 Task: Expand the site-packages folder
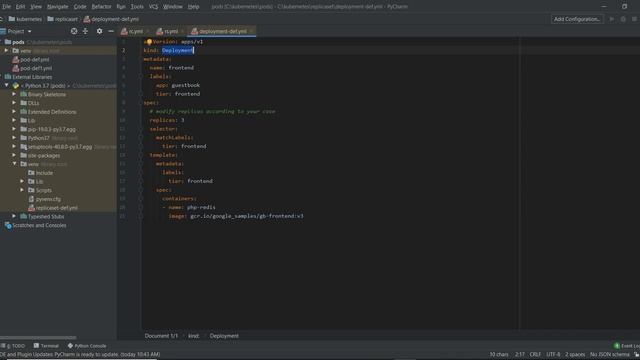[x=14, y=156]
